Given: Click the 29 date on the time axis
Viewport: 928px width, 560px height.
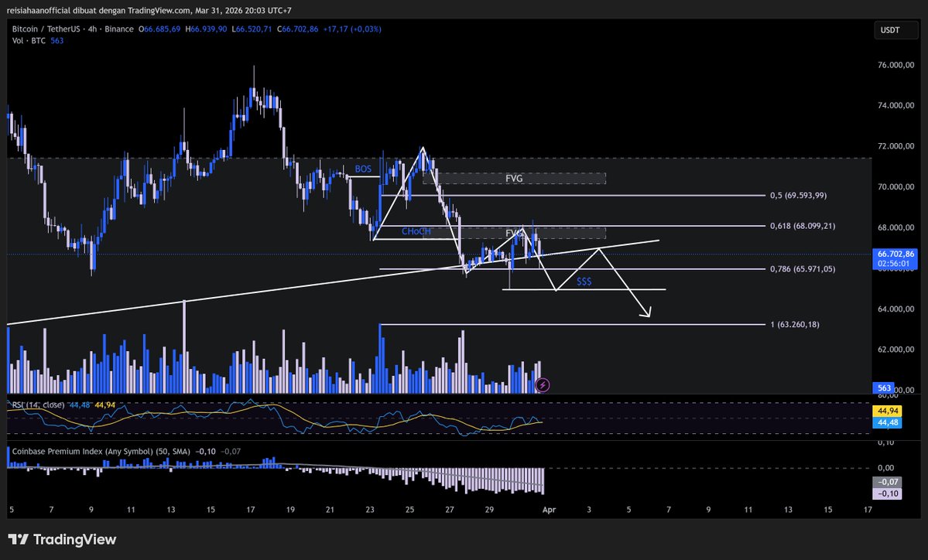Looking at the screenshot, I should coord(489,509).
